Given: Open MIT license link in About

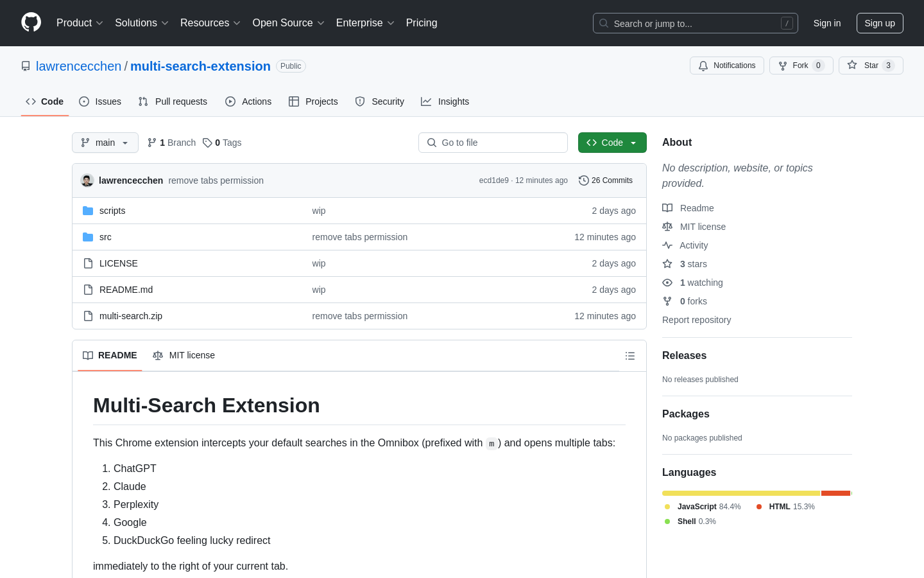Looking at the screenshot, I should [x=694, y=227].
